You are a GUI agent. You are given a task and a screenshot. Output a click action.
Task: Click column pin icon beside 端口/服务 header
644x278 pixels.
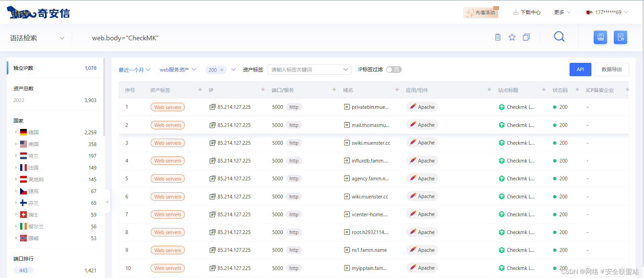click(x=334, y=90)
